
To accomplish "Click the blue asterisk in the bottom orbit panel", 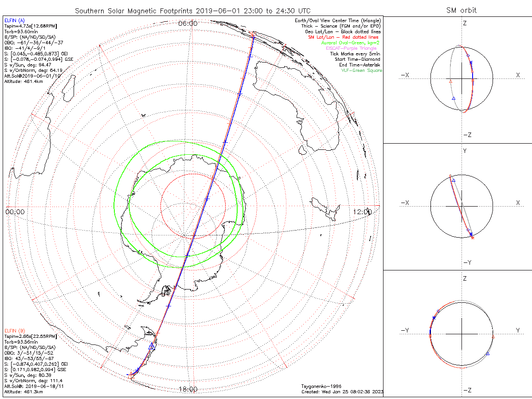I will click(x=434, y=318).
